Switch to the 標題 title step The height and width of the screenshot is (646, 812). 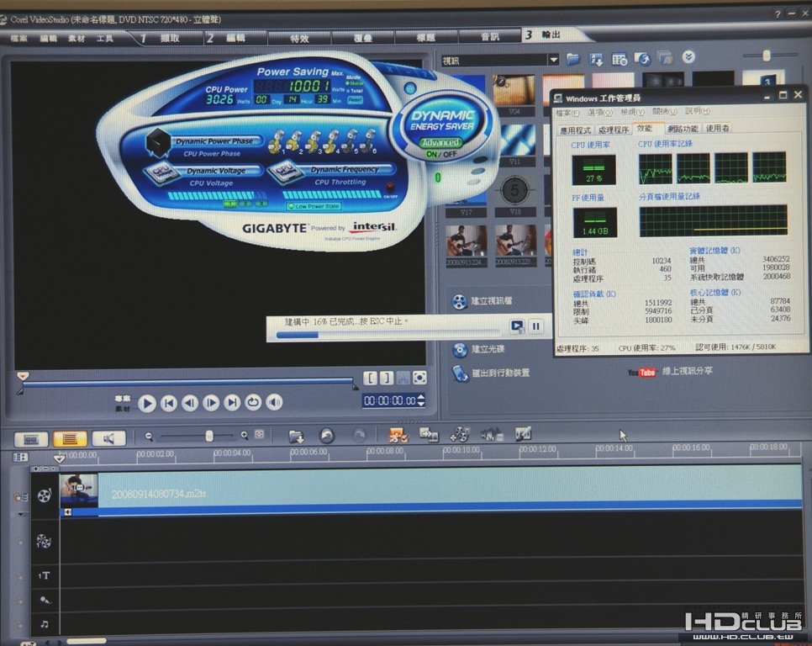coord(426,38)
